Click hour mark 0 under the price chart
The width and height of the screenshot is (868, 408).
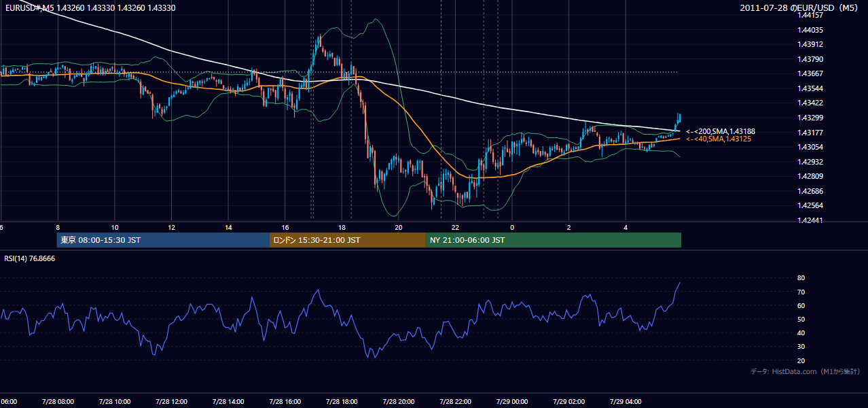tap(512, 227)
